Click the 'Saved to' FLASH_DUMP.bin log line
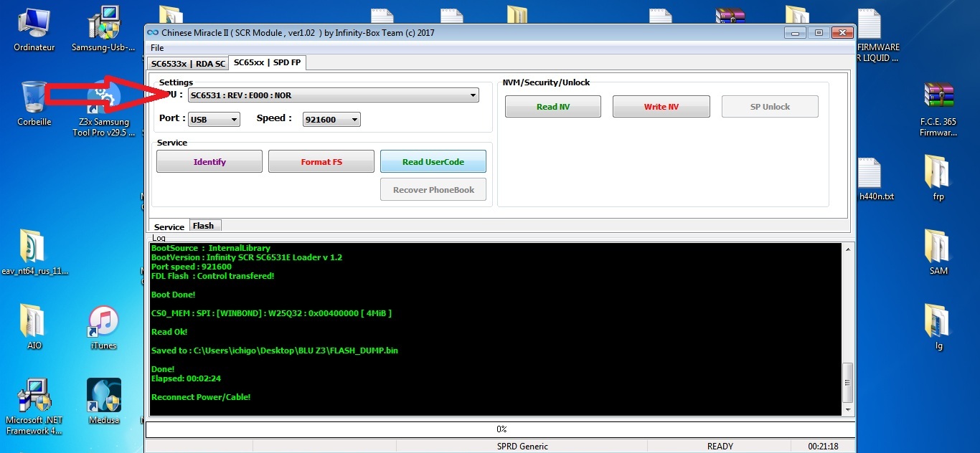 click(275, 351)
